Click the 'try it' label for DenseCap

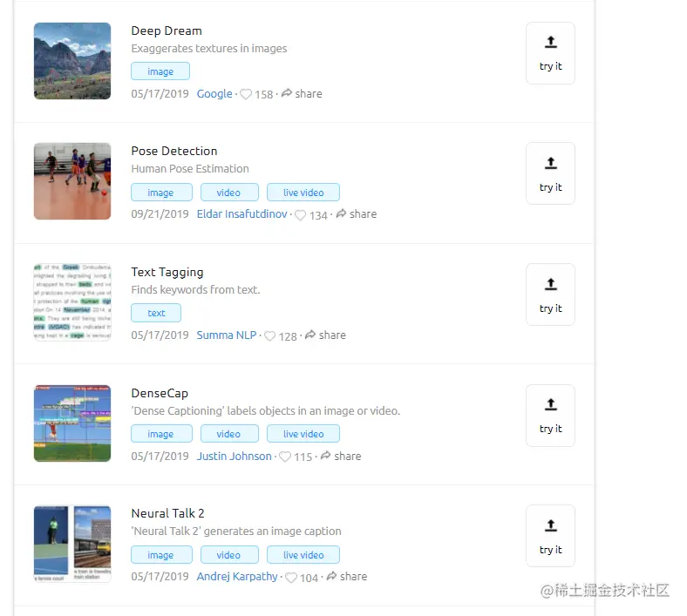(x=550, y=429)
